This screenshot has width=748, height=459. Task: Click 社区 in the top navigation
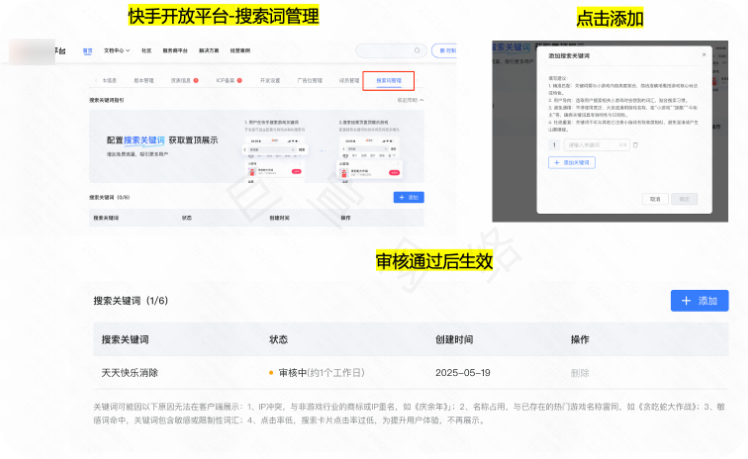coord(146,51)
